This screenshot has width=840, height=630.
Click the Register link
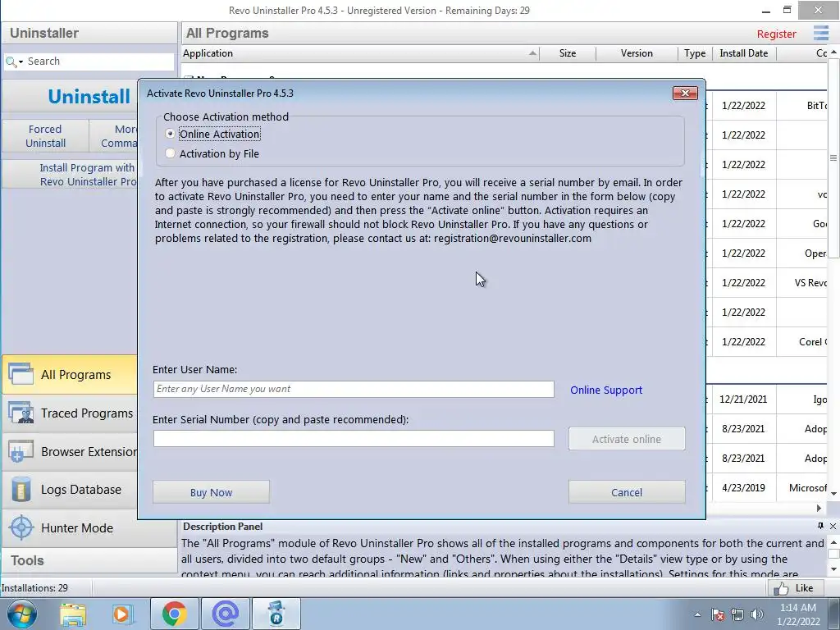click(x=776, y=34)
